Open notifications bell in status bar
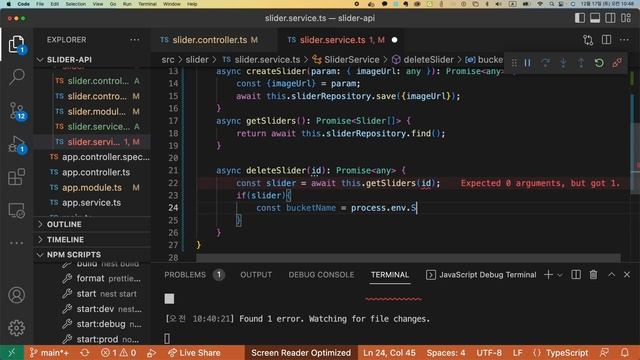This screenshot has height=360, width=640. tap(624, 353)
